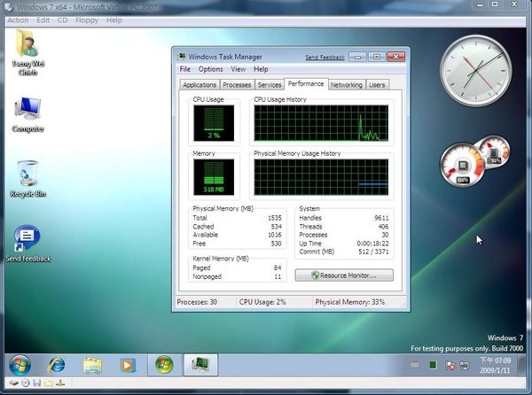532x395 pixels.
Task: Select the Computer desktop icon
Action: tap(27, 114)
